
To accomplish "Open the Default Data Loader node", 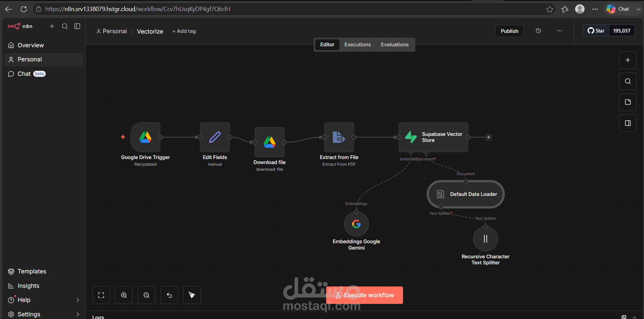I will (x=466, y=194).
